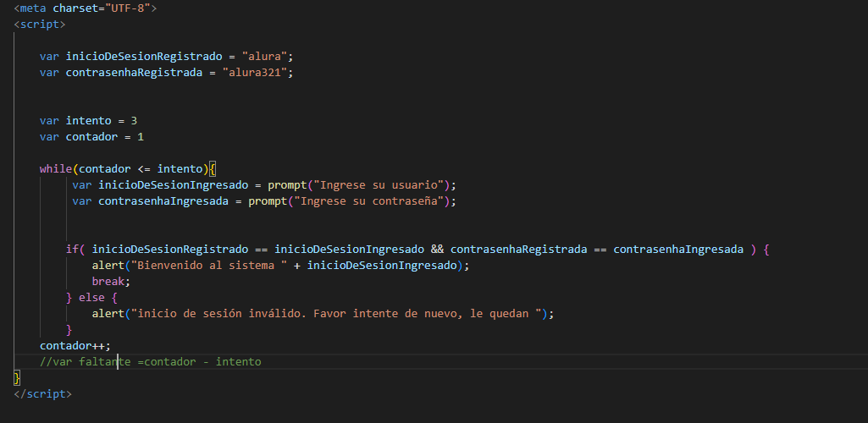This screenshot has height=423, width=868.
Task: Click the variable inicioDeSesionRegistrado declaration
Action: point(166,57)
